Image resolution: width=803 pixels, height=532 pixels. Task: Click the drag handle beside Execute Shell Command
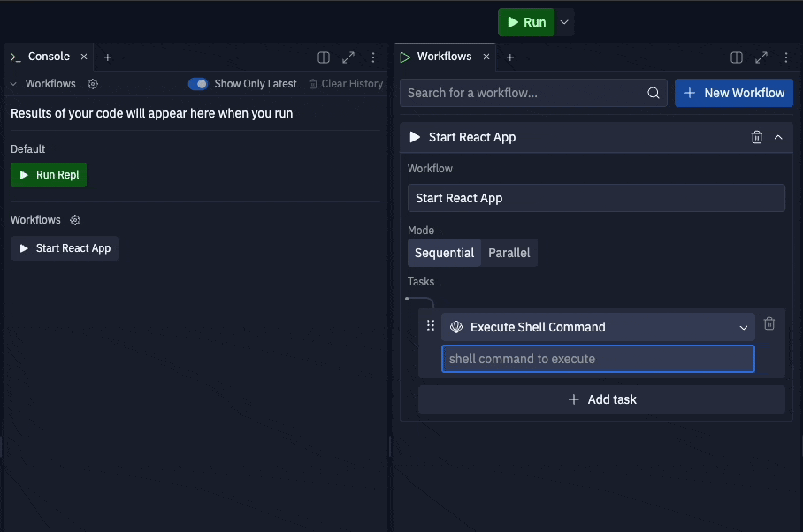tap(431, 325)
